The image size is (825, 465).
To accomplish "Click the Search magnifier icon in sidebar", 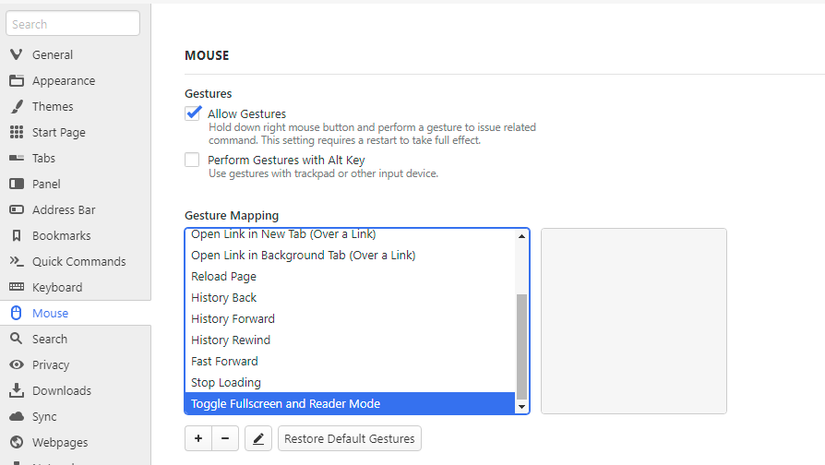I will [16, 338].
